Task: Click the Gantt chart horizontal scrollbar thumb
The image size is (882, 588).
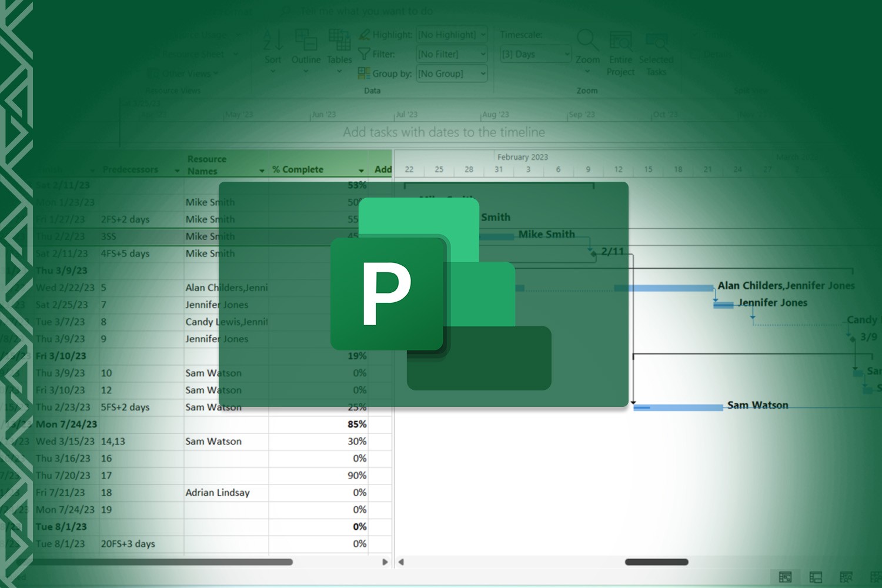Action: [x=656, y=562]
